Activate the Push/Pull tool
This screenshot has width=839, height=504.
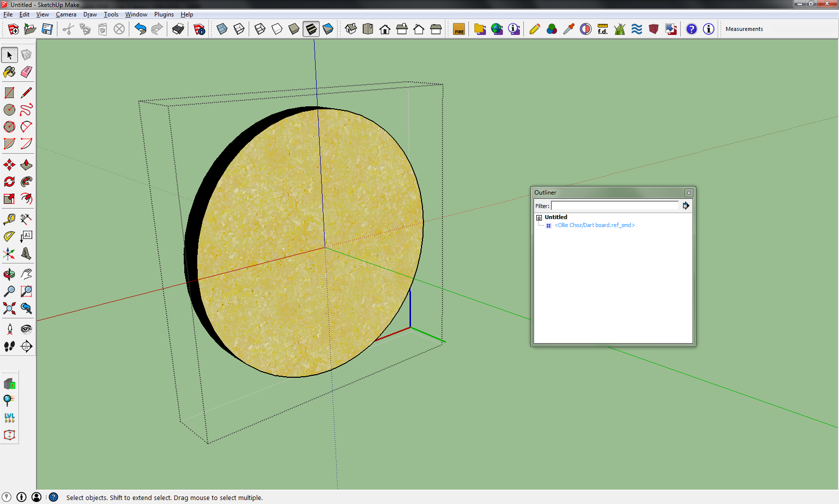tap(26, 165)
